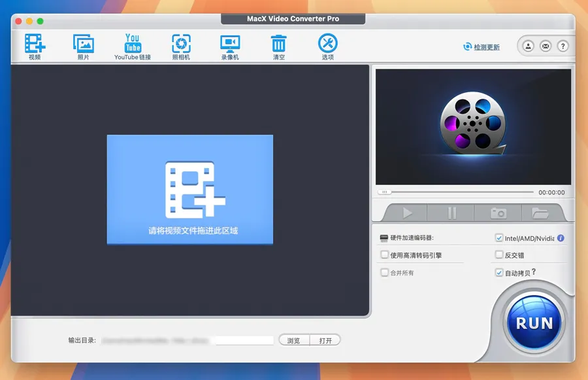Click the email envelope icon
Viewport: 588px width, 380px height.
545,46
